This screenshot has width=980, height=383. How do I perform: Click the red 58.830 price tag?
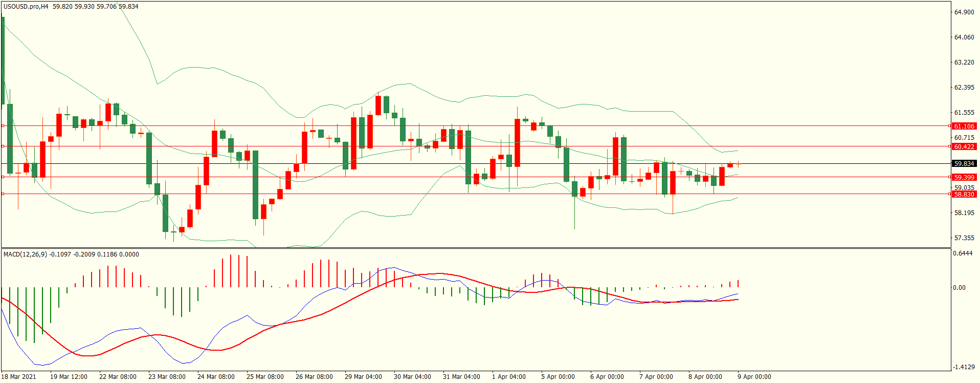(x=964, y=194)
